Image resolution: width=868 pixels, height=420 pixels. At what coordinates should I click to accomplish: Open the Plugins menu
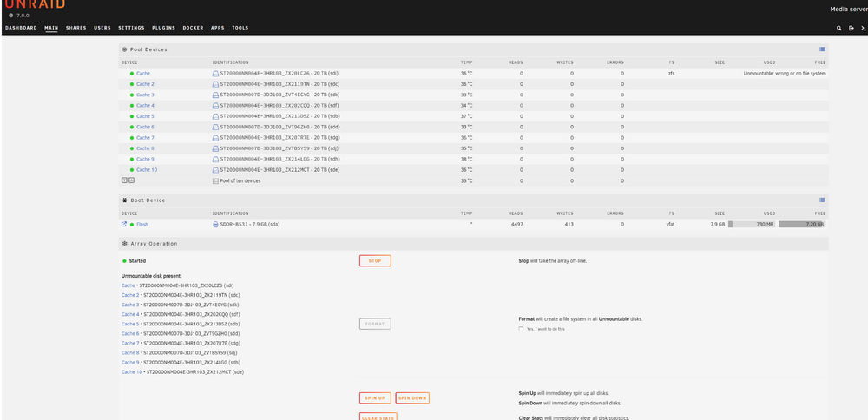[x=163, y=28]
